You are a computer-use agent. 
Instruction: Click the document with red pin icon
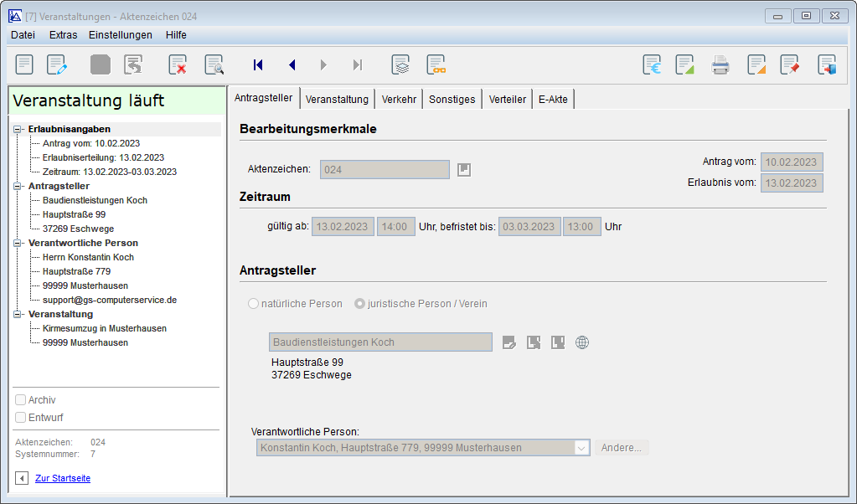pyautogui.click(x=789, y=64)
